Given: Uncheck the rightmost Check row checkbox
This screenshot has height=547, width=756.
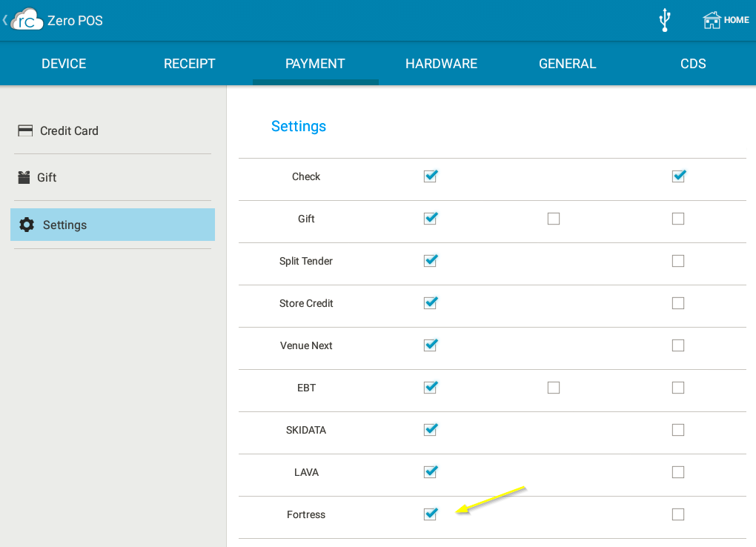Looking at the screenshot, I should 677,176.
